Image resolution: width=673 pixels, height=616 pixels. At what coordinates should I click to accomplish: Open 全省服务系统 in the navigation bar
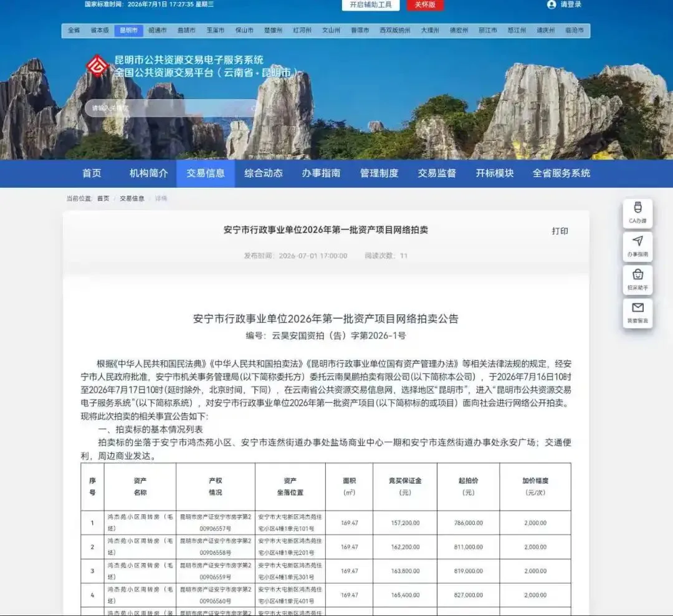pos(561,173)
